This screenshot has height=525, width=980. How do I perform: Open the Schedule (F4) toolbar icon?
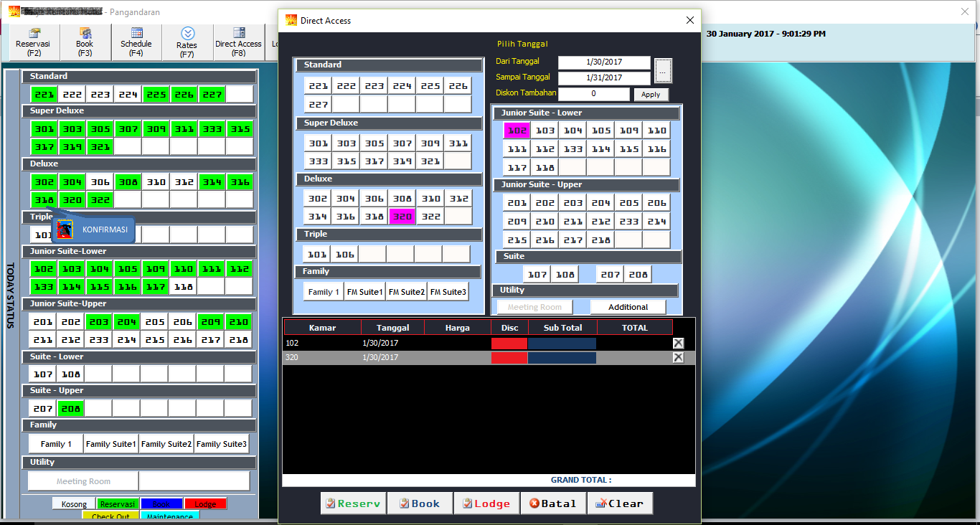(x=136, y=42)
